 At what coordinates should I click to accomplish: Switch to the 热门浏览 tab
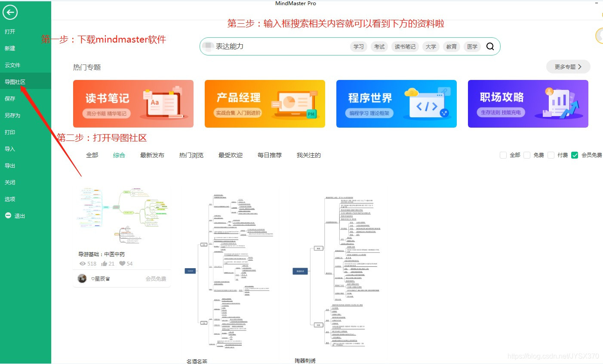(191, 155)
